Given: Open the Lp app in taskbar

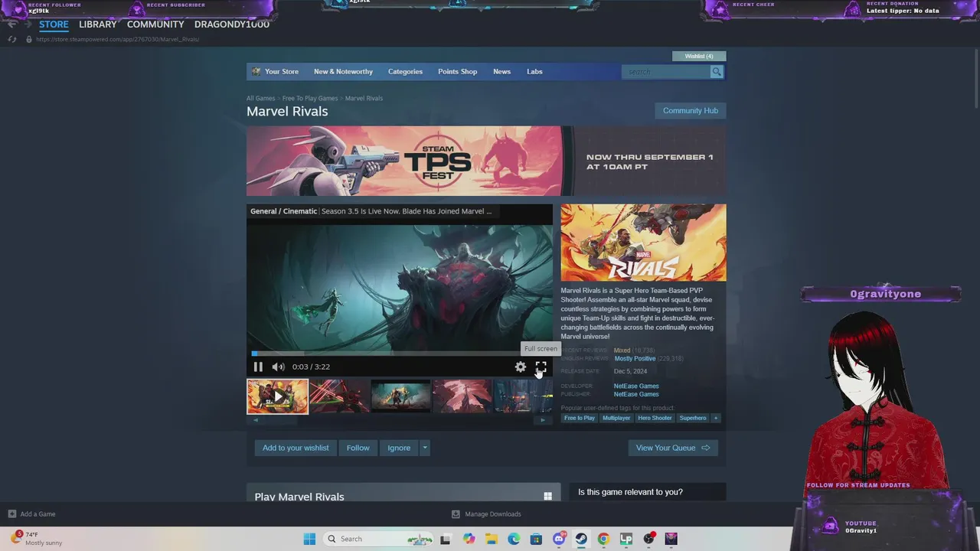Looking at the screenshot, I should 626,539.
